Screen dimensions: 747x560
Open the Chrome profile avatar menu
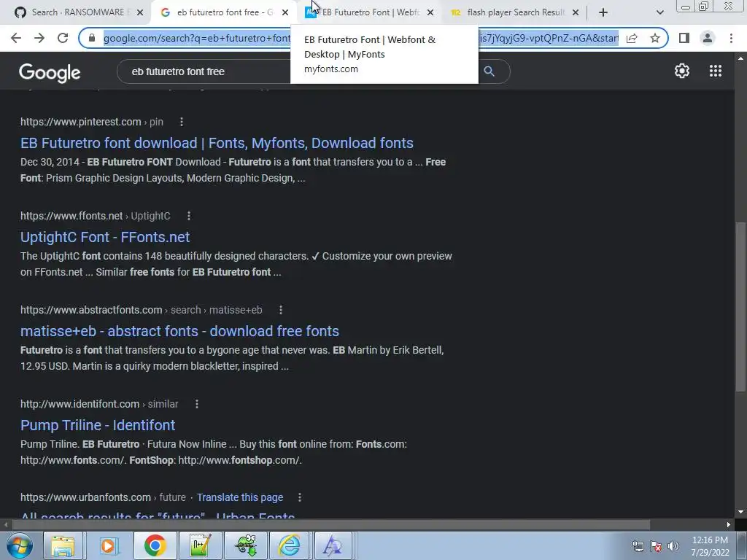tap(708, 38)
